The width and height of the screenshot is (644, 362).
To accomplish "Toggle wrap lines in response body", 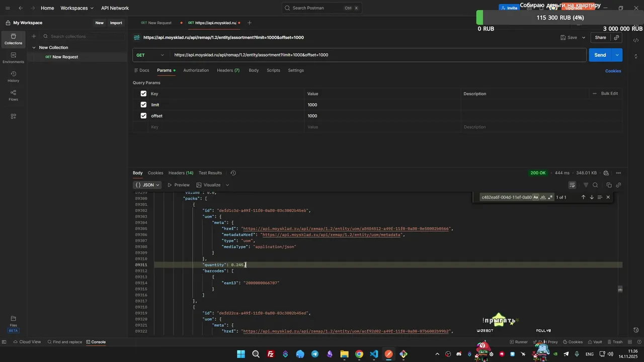I will click(572, 185).
